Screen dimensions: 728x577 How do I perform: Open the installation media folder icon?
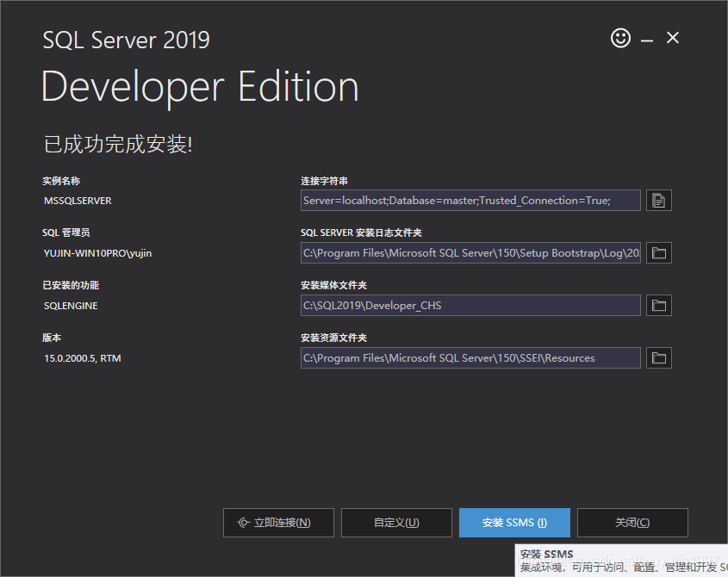659,306
